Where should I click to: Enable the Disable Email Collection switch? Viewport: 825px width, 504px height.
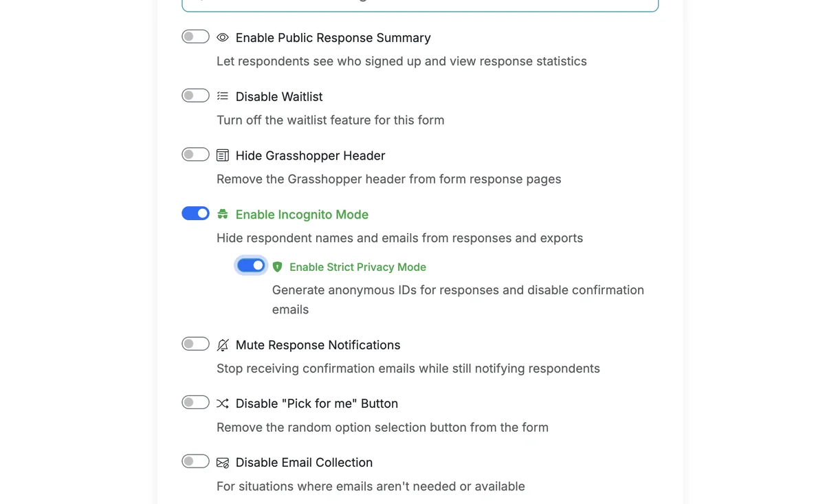click(195, 461)
